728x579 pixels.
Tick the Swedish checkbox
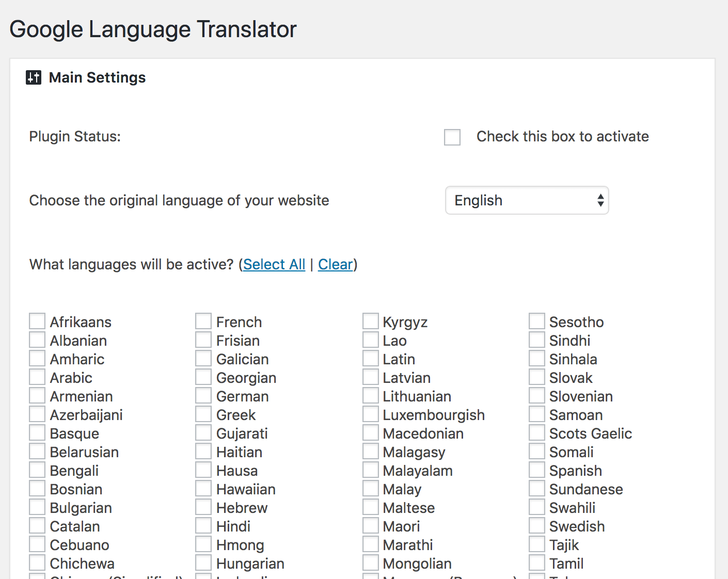[x=537, y=525]
